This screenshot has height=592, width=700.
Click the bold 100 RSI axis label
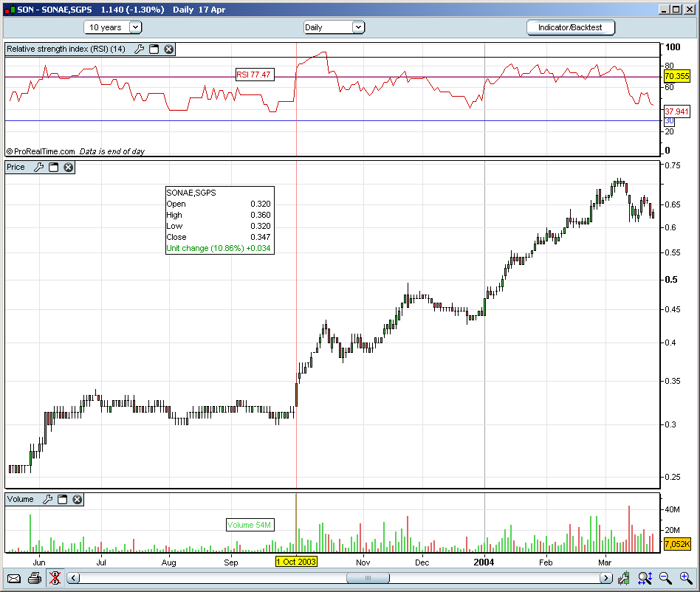point(673,47)
